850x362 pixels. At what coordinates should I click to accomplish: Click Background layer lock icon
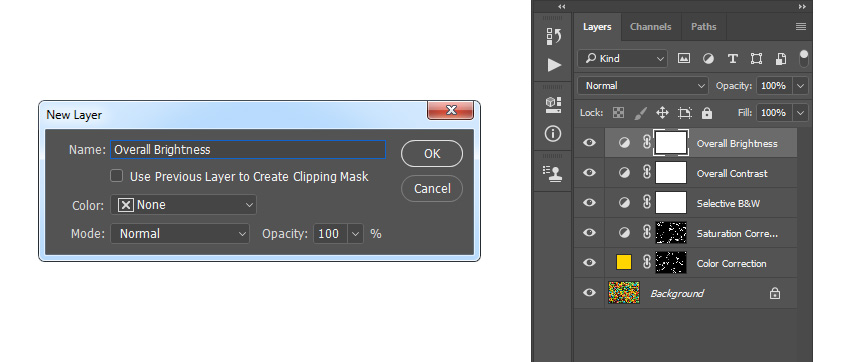pos(775,293)
